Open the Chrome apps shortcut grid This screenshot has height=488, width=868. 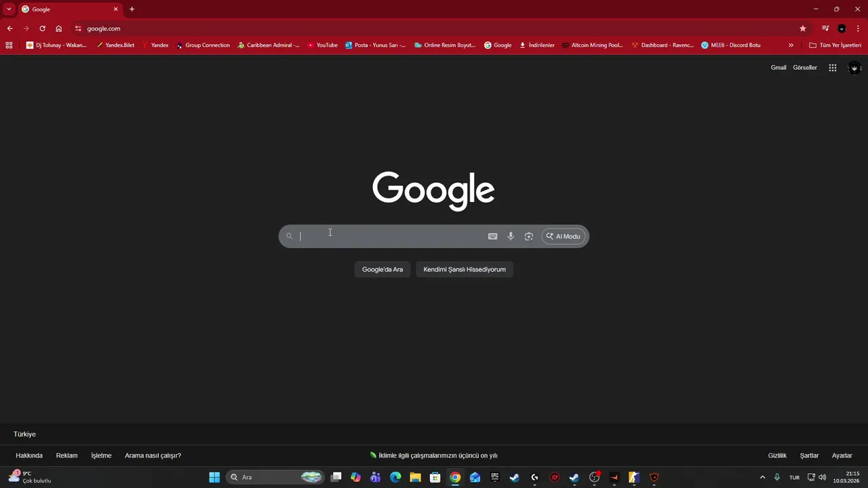[9, 45]
